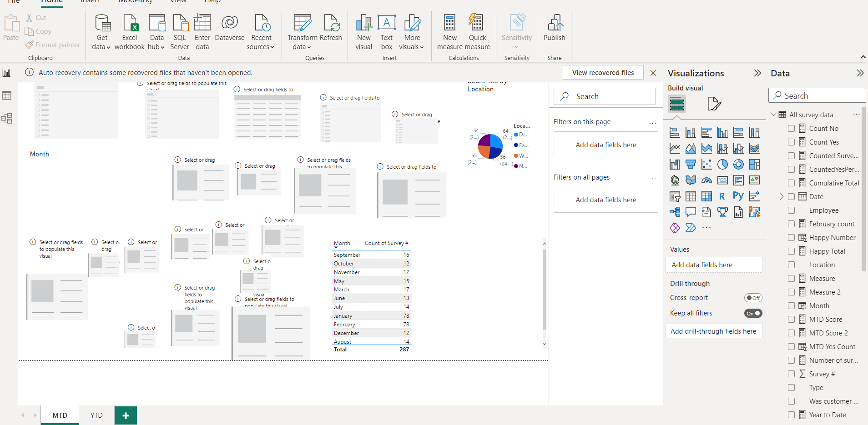Select the pie chart visualization type

722,165
